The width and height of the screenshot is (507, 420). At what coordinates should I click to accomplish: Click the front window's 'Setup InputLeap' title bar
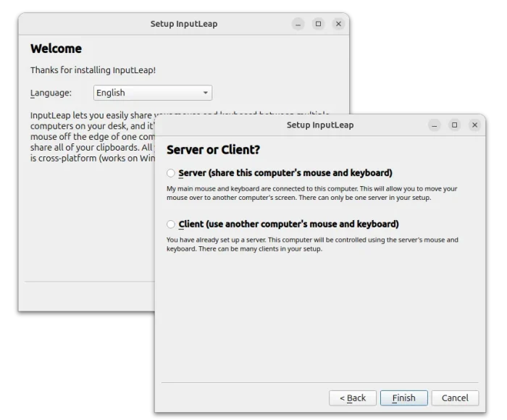click(x=320, y=125)
